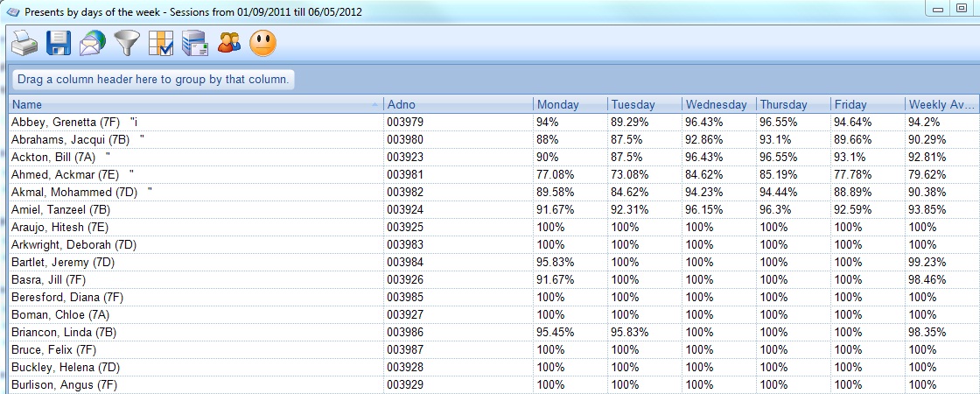Sort by the Tuesday column header

pyautogui.click(x=644, y=104)
